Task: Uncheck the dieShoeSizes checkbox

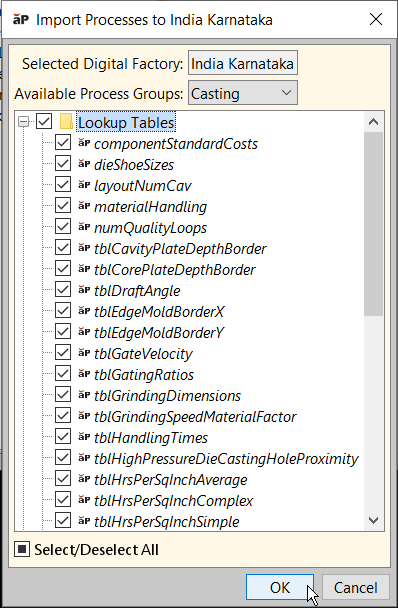Action: coord(63,164)
